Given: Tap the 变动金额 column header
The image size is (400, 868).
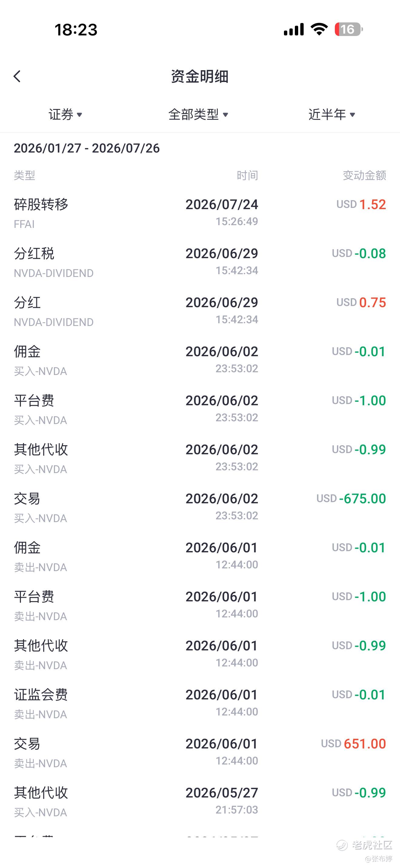Looking at the screenshot, I should click(364, 175).
